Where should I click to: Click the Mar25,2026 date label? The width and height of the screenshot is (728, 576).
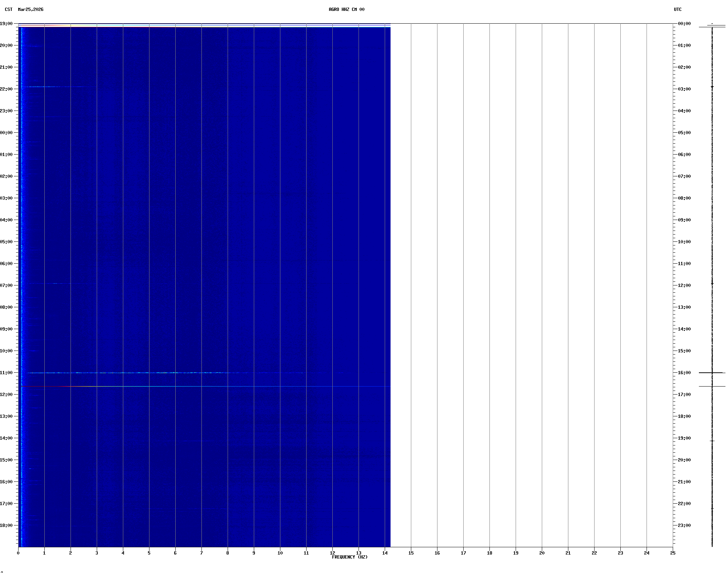tap(31, 9)
